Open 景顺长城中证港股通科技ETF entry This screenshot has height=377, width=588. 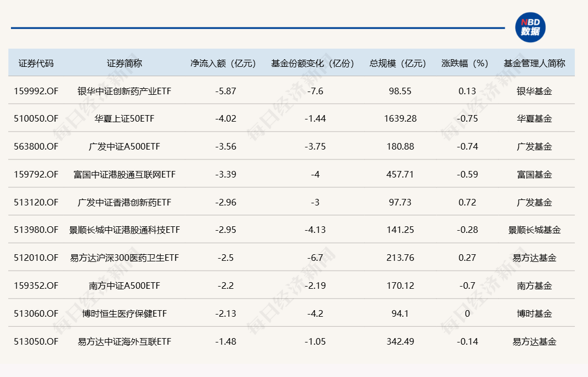125,230
